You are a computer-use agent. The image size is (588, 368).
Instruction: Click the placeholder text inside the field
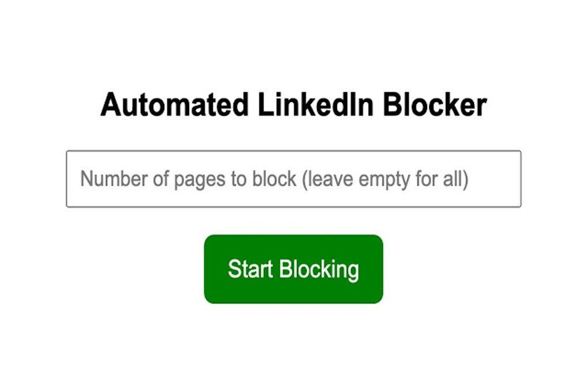(x=277, y=178)
